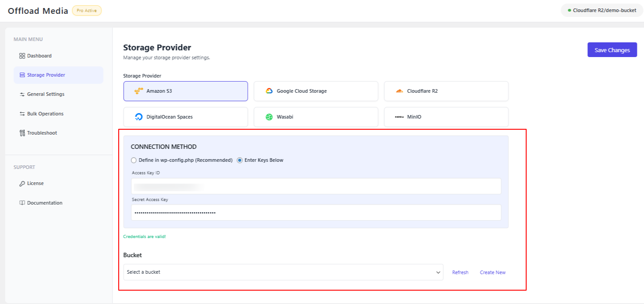Focus the Access Key ID field

point(316,186)
